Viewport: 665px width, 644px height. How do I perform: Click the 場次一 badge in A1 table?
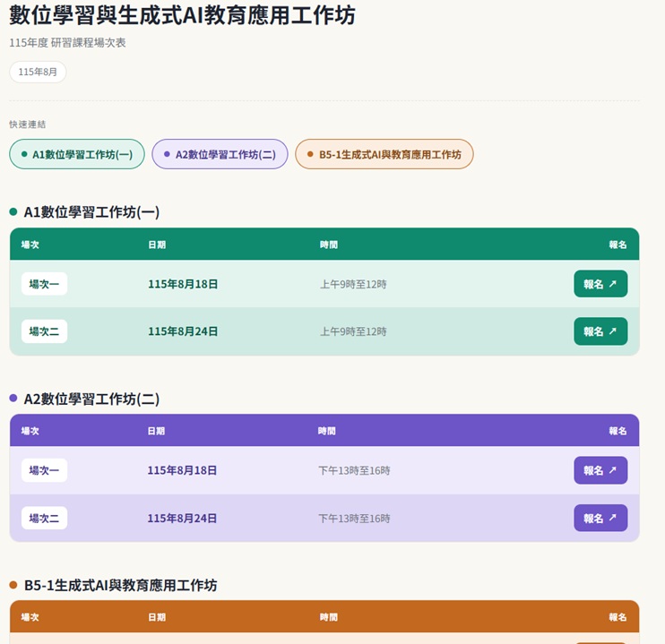pyautogui.click(x=44, y=284)
